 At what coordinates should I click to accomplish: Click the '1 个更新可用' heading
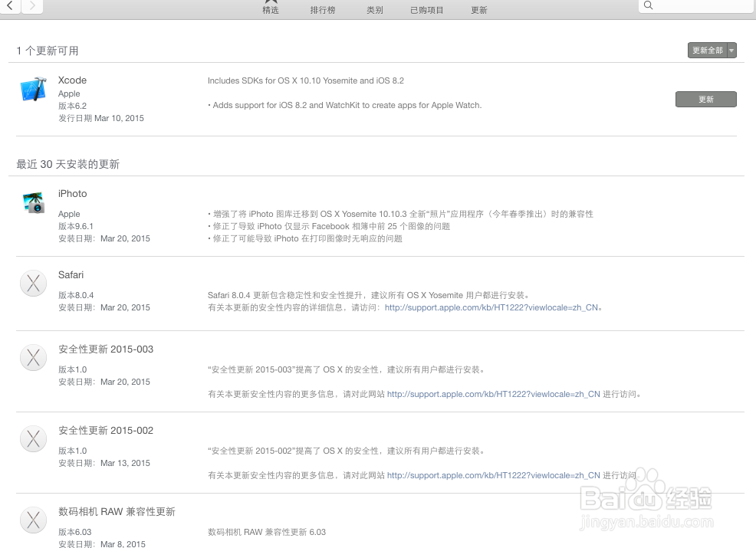pos(48,51)
